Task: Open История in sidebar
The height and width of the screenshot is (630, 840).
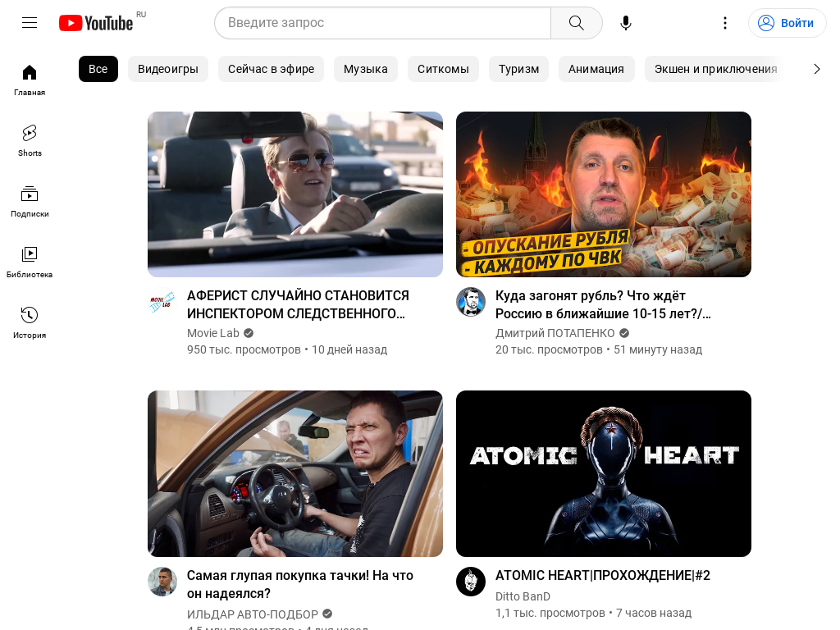Action: click(x=30, y=322)
